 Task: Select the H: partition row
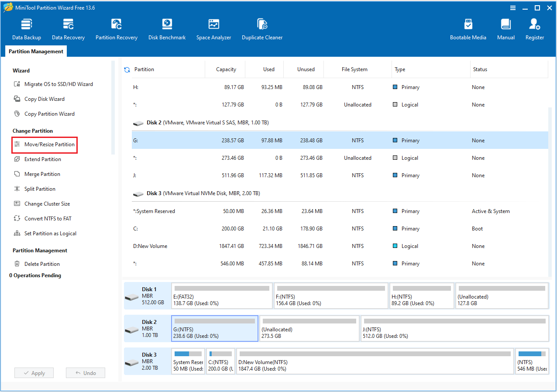(340, 87)
